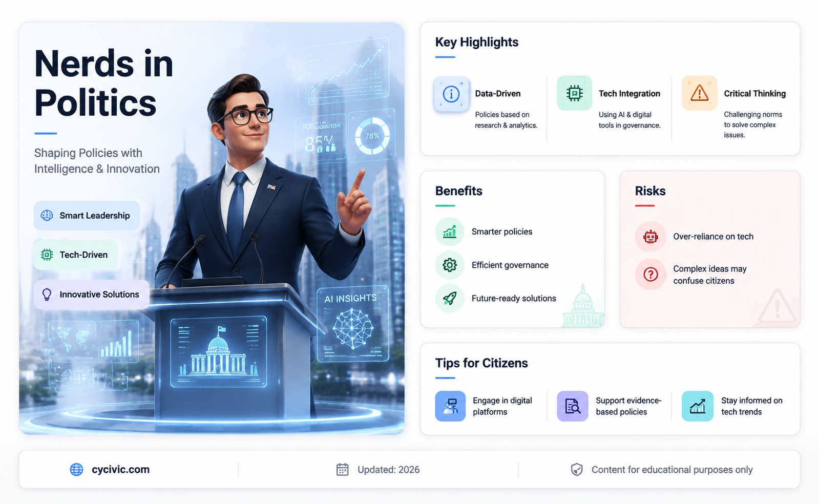819x504 pixels.
Task: Click the AI INSIGHTS holographic panel
Action: coord(352,324)
